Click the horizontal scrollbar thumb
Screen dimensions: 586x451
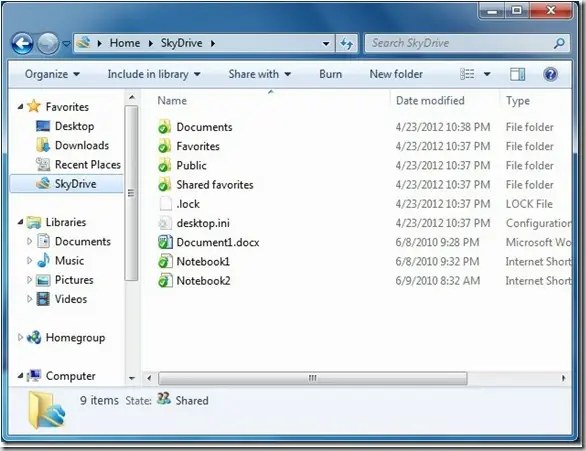tap(312, 378)
